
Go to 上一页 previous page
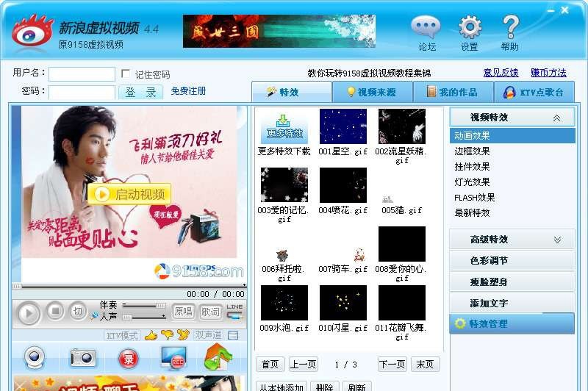pyautogui.click(x=304, y=365)
